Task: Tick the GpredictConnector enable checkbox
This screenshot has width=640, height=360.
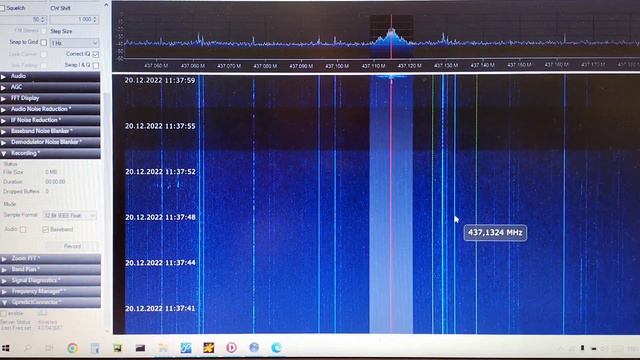Action: (3, 313)
